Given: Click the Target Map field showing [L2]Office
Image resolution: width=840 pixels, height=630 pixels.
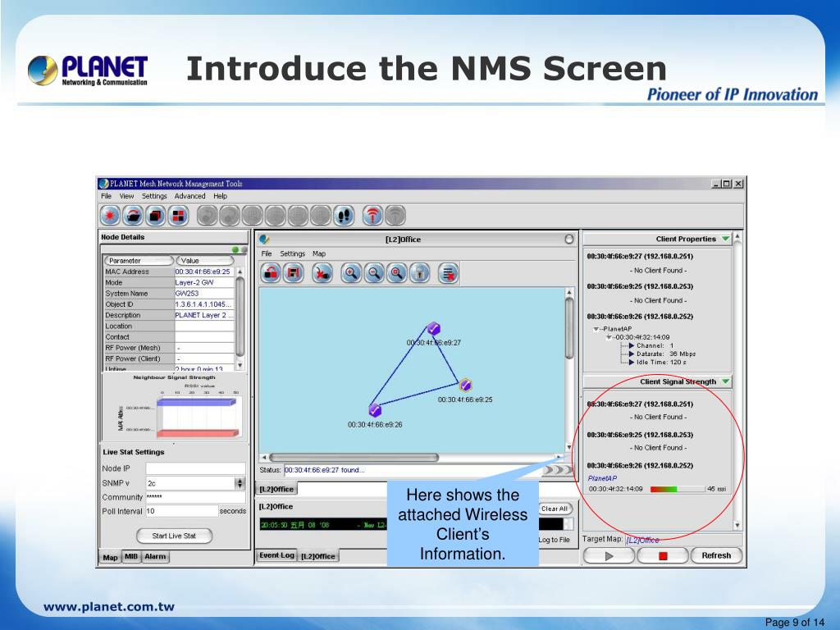Looking at the screenshot, I should point(683,540).
